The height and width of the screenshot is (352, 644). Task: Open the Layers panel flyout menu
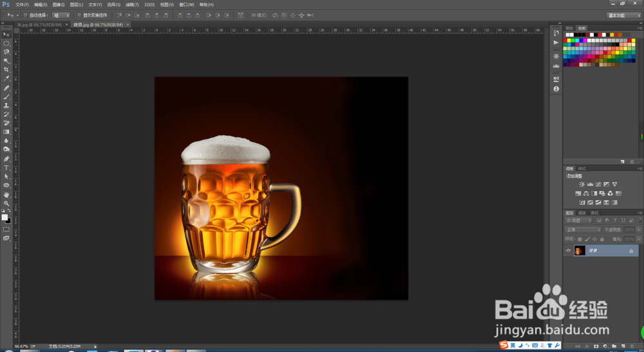(639, 213)
